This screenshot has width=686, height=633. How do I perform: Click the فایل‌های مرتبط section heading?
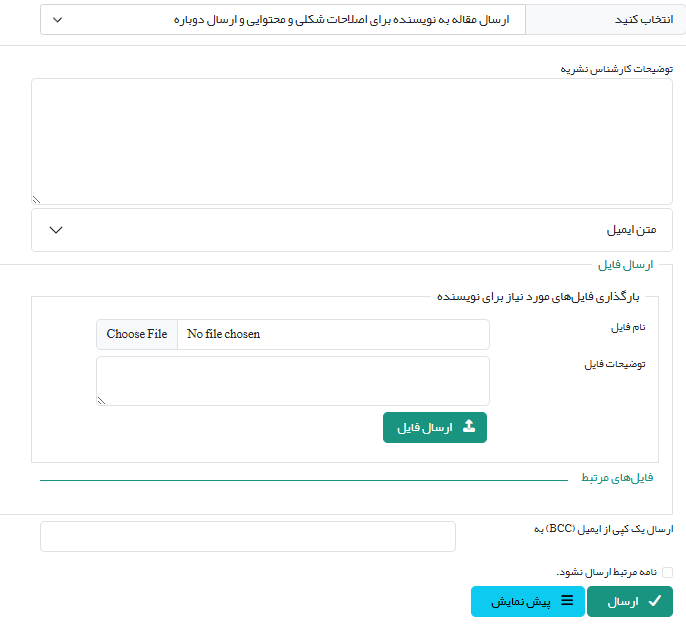(x=617, y=478)
